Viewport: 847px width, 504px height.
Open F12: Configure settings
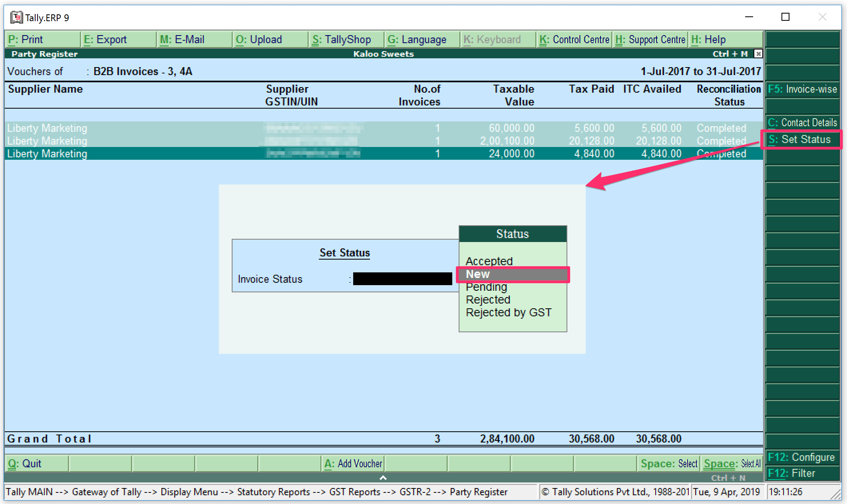(801, 457)
